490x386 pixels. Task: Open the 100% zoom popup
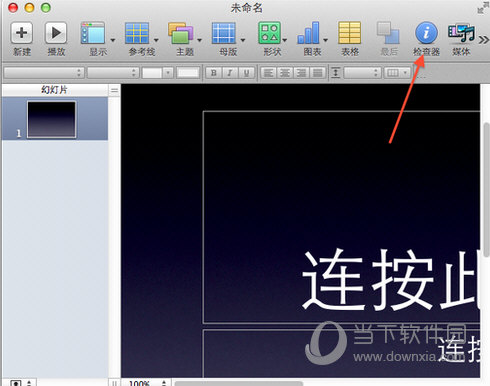147,383
